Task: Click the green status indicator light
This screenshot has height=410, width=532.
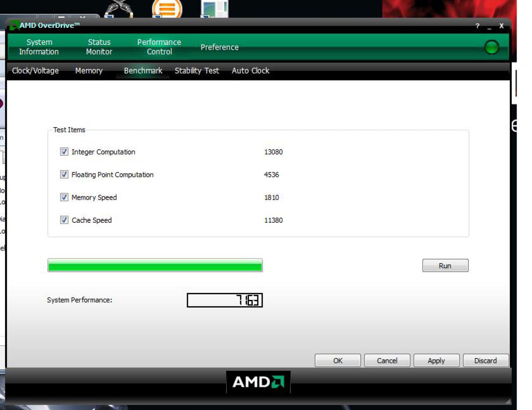Action: pyautogui.click(x=492, y=47)
